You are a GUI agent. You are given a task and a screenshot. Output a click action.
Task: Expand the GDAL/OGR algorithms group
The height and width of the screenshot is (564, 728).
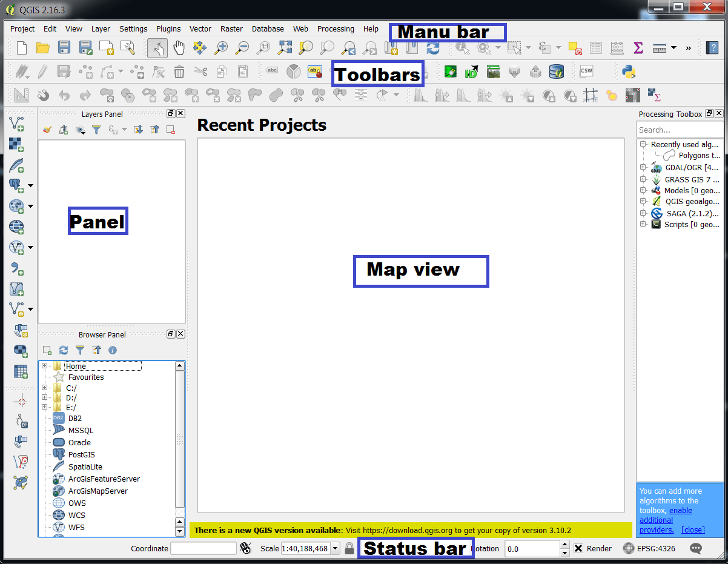click(x=643, y=167)
